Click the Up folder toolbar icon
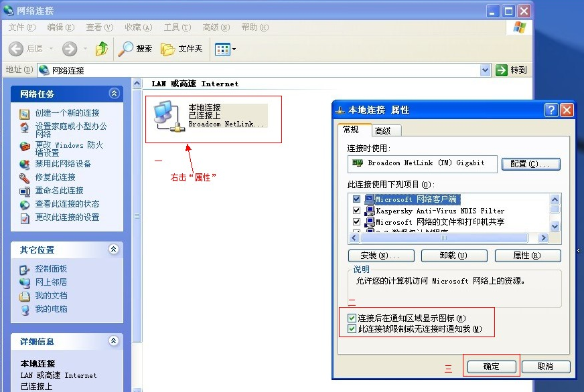 [102, 49]
